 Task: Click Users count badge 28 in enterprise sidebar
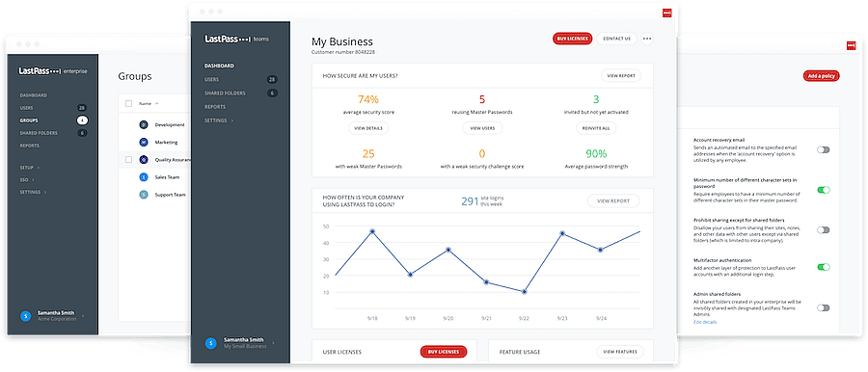82,107
